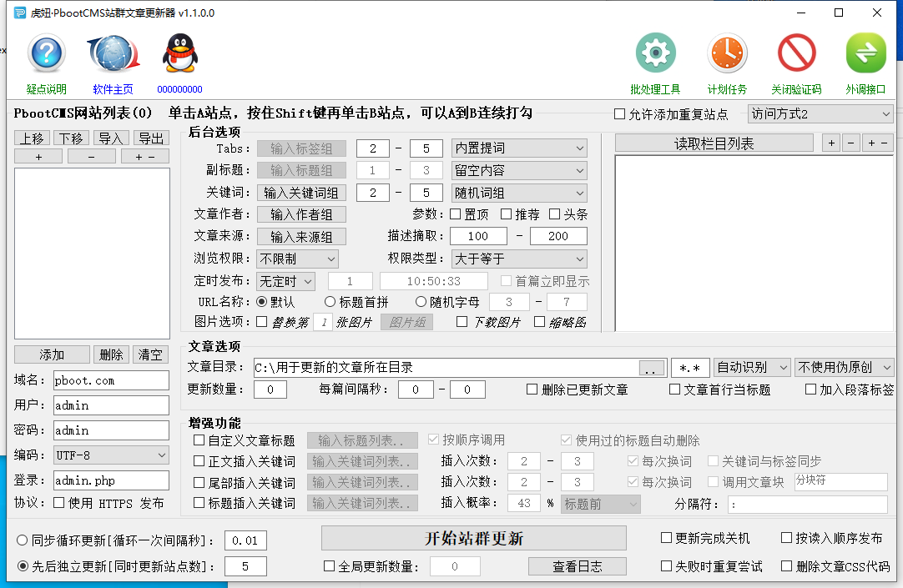Image resolution: width=903 pixels, height=588 pixels.
Task: Click the 关闭验证码 prohibition icon
Action: point(796,53)
